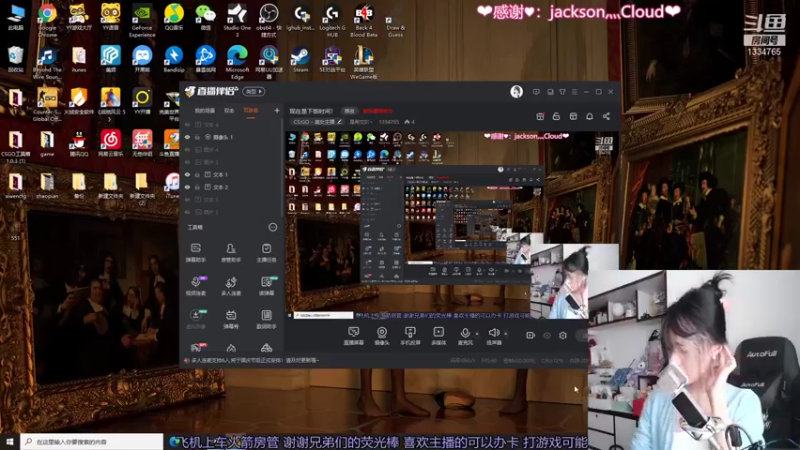Viewport: 800px width, 450px height.
Task: Click the unlock padlock icon in the top toolbar
Action: tap(556, 116)
